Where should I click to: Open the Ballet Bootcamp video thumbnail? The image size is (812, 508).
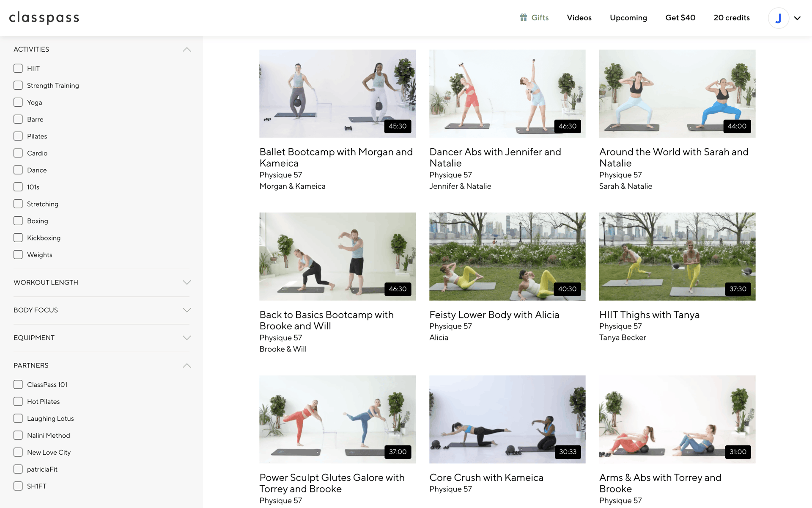pyautogui.click(x=337, y=94)
